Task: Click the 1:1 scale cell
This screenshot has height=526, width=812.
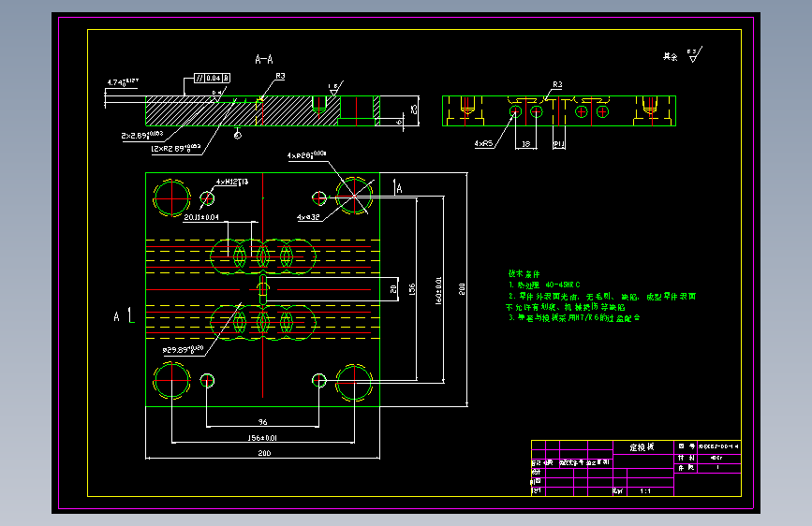Action: click(645, 490)
